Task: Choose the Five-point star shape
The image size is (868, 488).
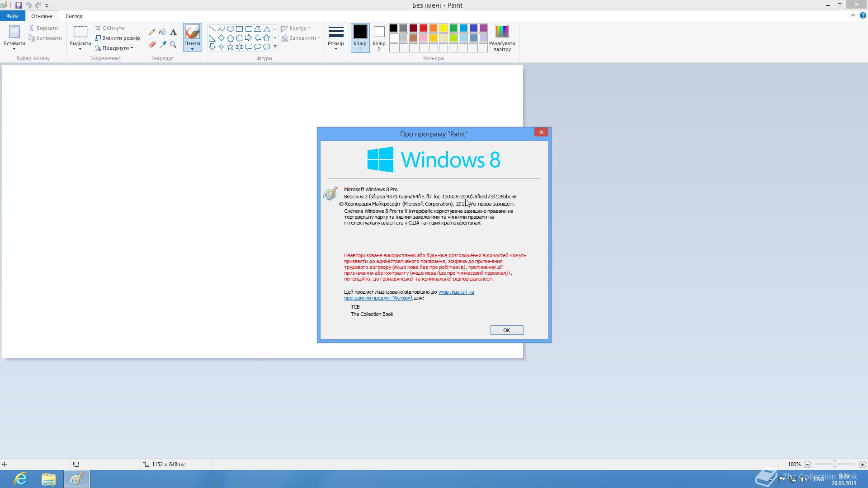Action: point(230,47)
